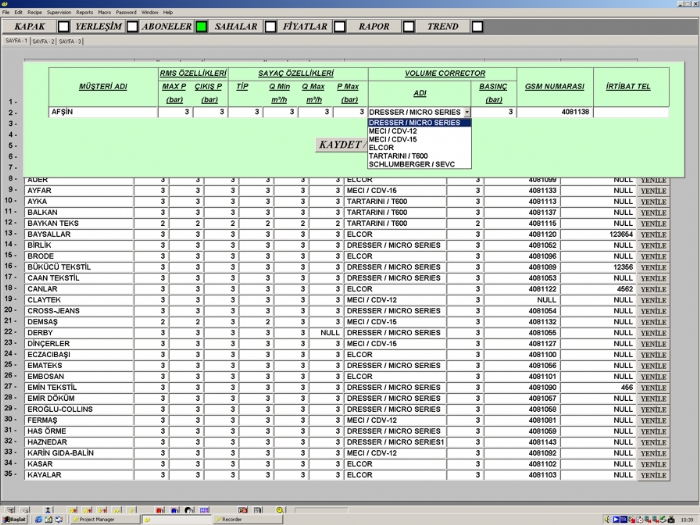The height and width of the screenshot is (525, 700).
Task: Click the KAYDET save button
Action: (342, 145)
